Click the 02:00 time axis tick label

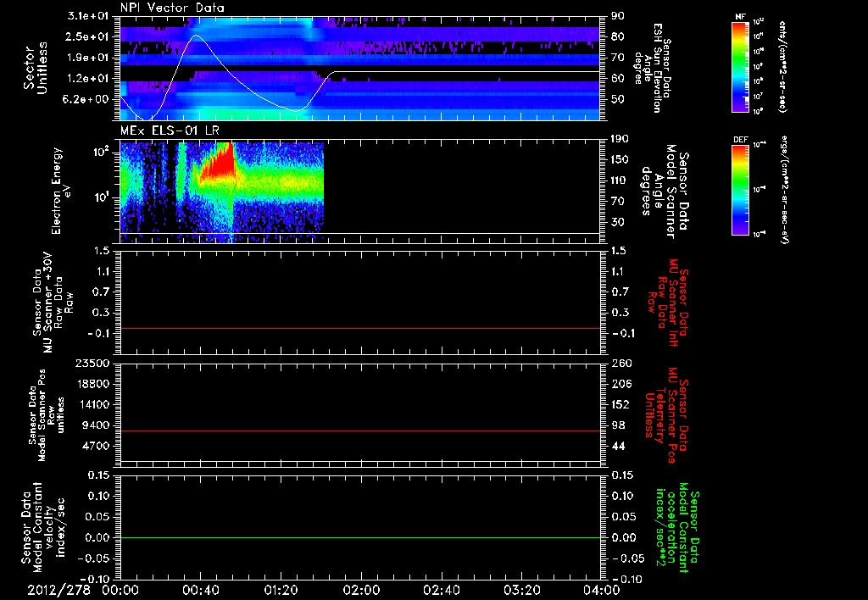[361, 590]
